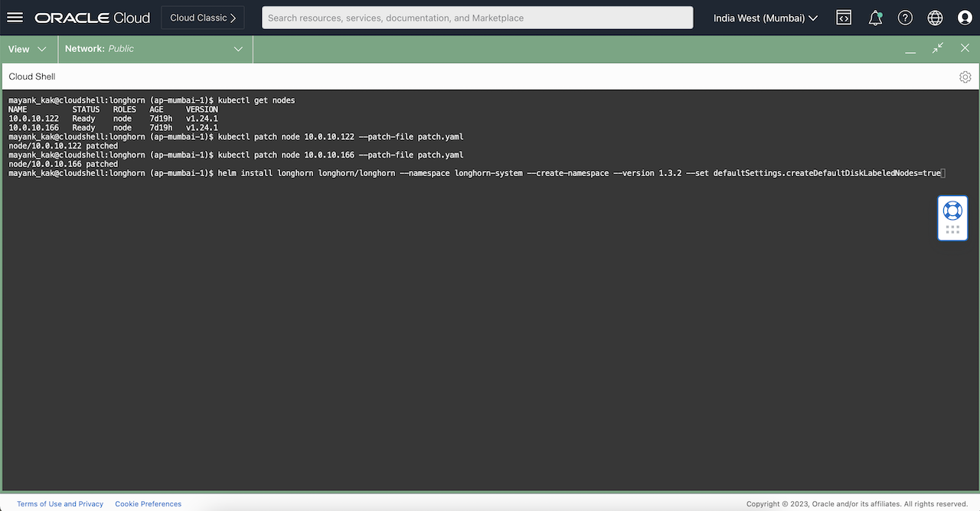
Task: Click the drag handle dots under the lifebuoy
Action: 952,230
